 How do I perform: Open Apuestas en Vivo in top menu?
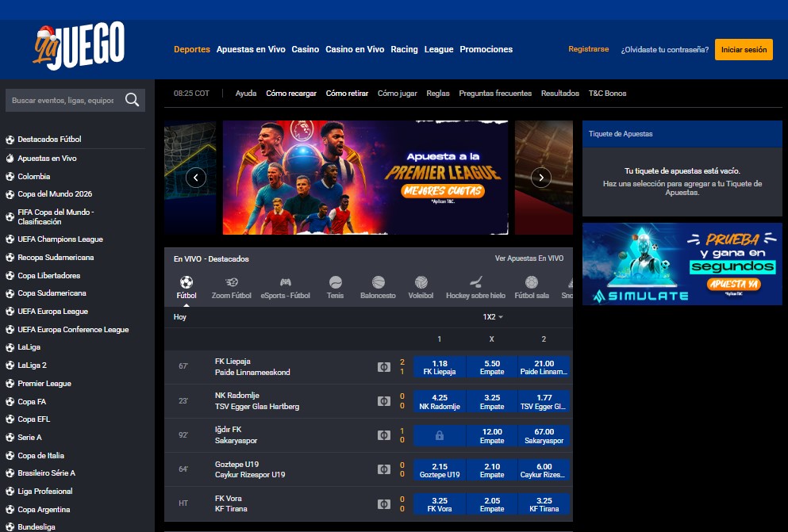251,49
